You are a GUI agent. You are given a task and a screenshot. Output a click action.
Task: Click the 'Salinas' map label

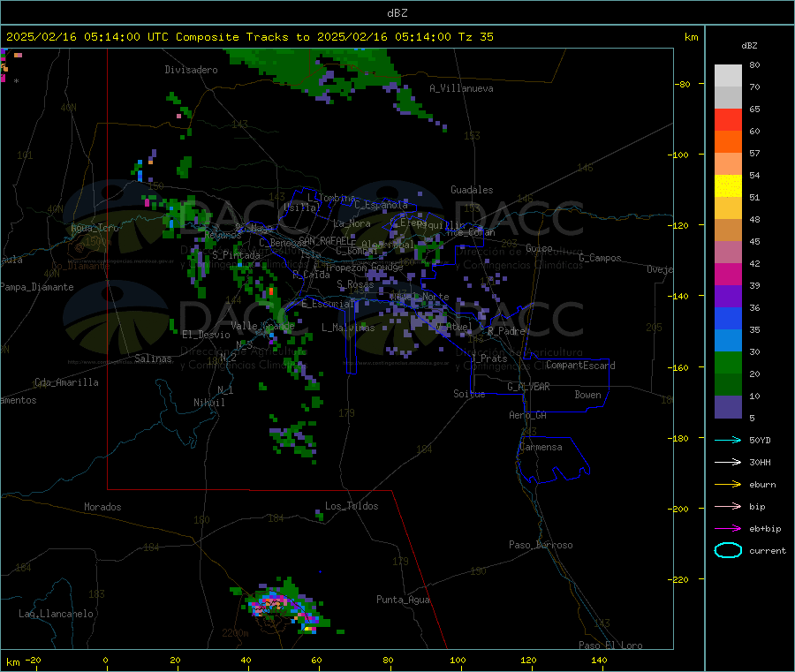(153, 359)
